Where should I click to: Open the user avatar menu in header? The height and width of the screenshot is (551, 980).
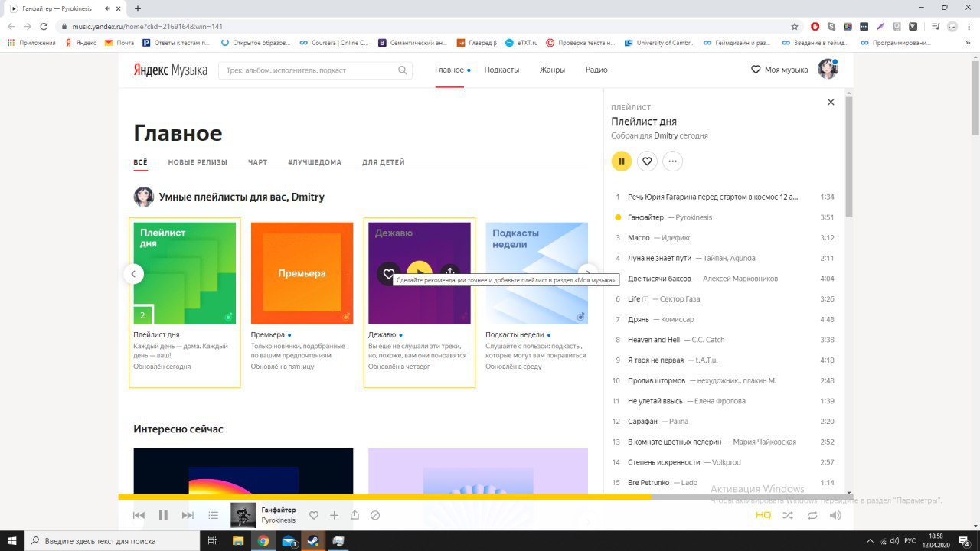tap(828, 70)
